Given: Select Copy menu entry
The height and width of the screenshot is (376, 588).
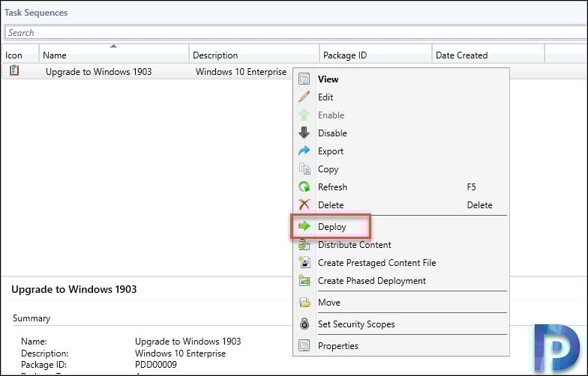Looking at the screenshot, I should click(400, 169).
